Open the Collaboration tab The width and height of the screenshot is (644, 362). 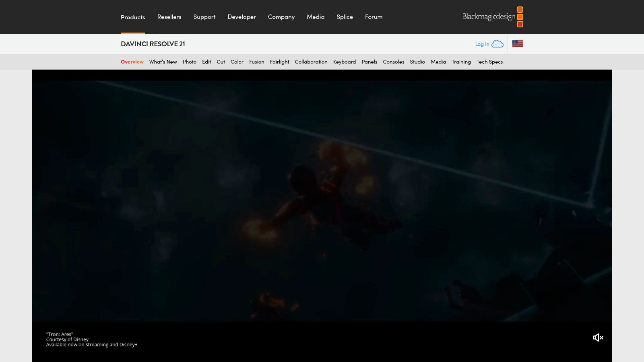pos(311,62)
